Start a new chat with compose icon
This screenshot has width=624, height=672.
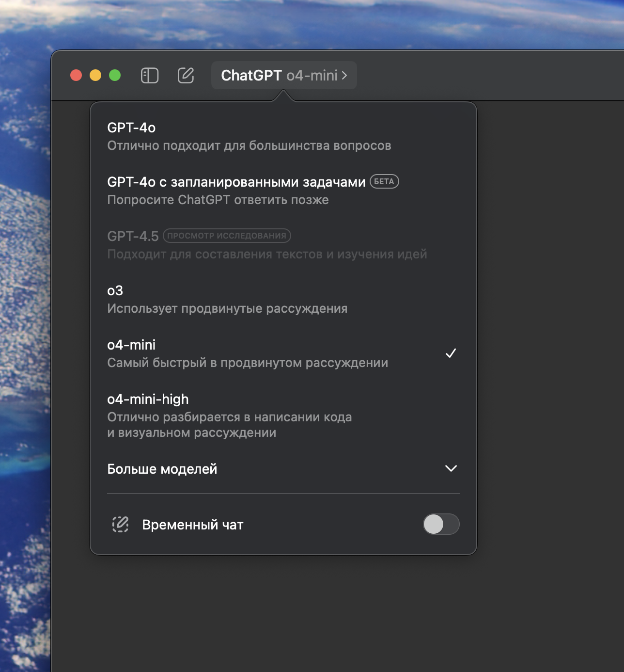click(186, 76)
